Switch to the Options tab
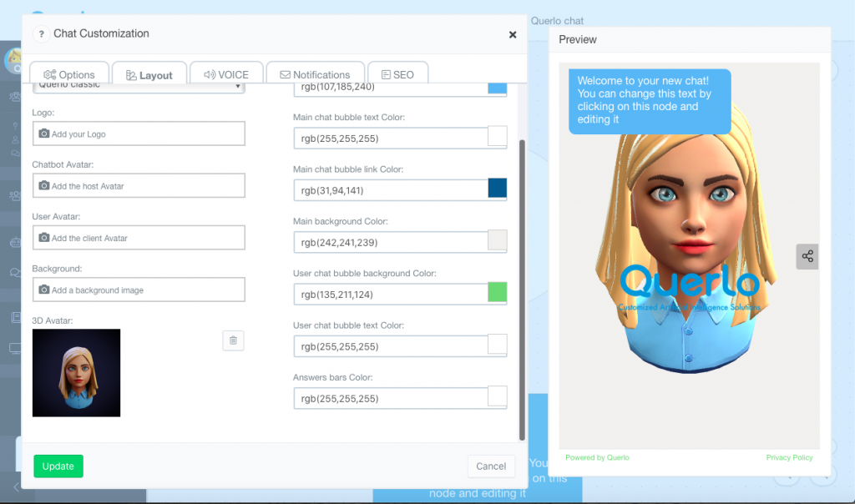This screenshot has height=504, width=855. tap(69, 74)
